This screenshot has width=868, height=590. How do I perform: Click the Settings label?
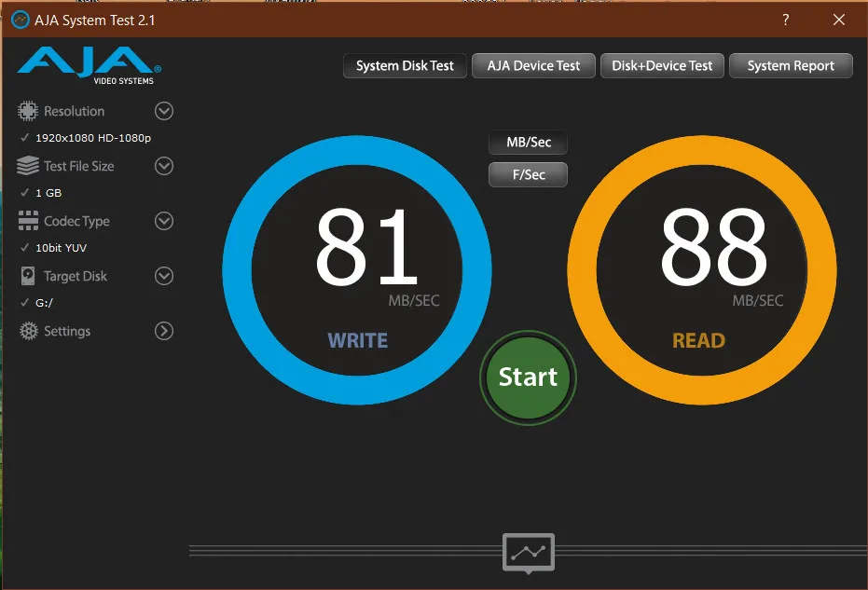click(x=67, y=331)
